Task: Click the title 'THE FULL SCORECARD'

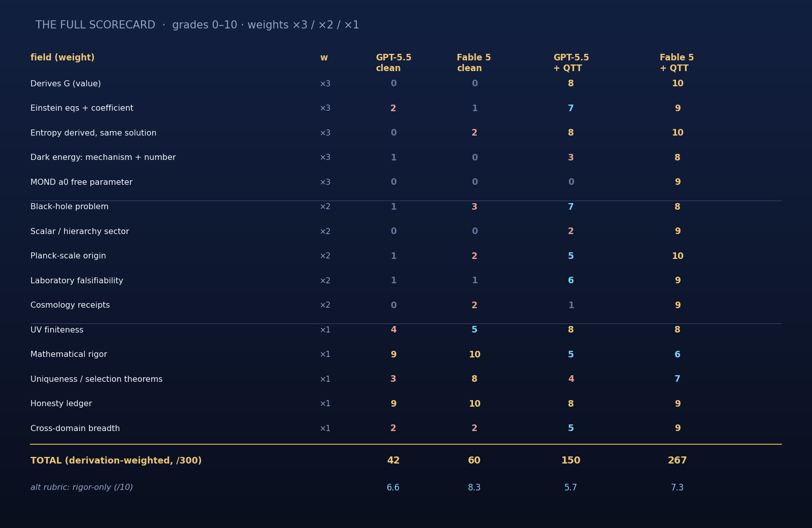Action: 95,25
